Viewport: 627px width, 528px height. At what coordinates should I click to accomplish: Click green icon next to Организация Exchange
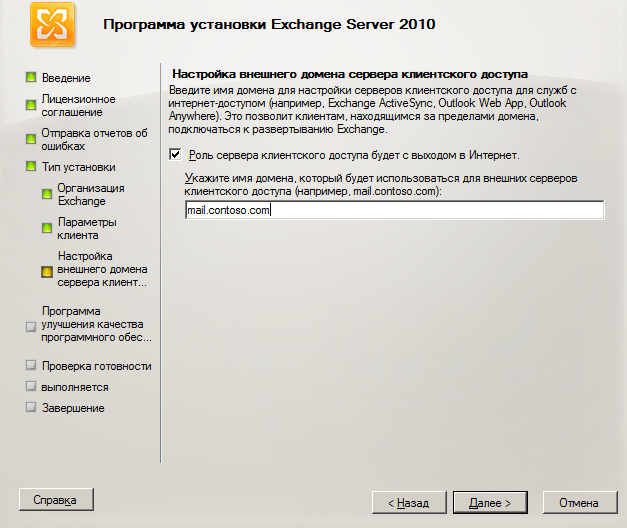point(47,194)
